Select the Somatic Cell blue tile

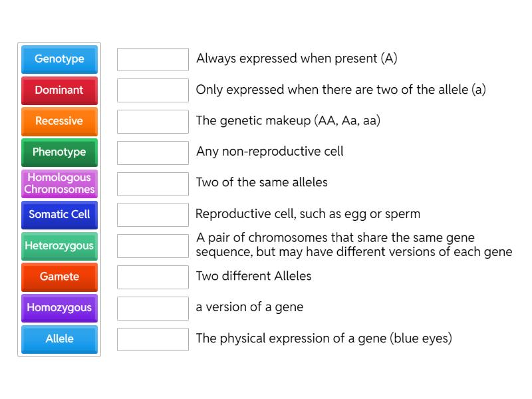click(x=59, y=215)
